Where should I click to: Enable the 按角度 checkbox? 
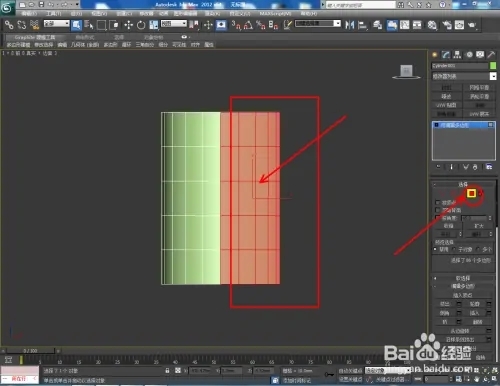tap(438, 218)
